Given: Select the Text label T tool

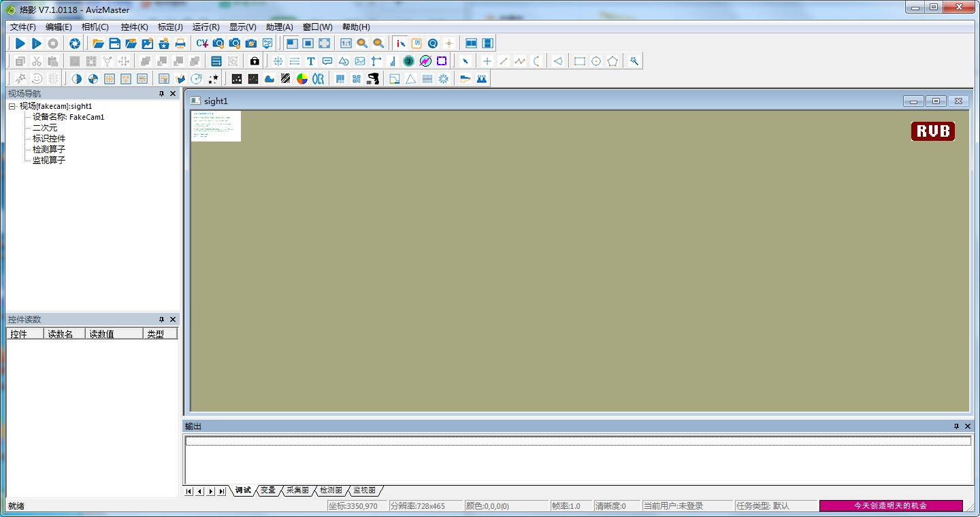Looking at the screenshot, I should point(311,61).
